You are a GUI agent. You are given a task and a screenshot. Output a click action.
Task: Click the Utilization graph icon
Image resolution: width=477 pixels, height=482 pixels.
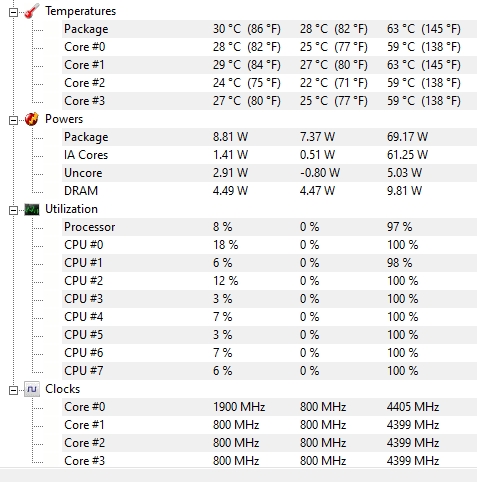coord(32,209)
